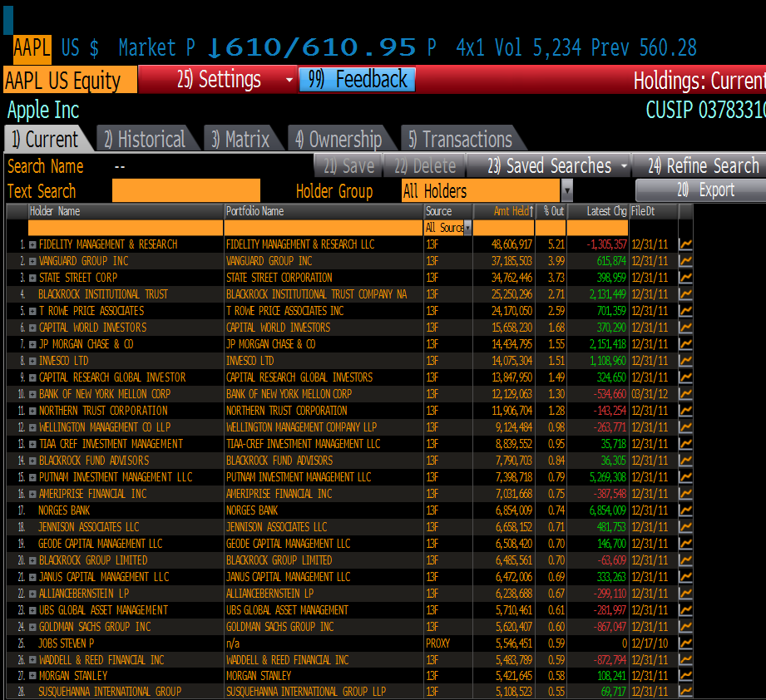This screenshot has height=700, width=766.
Task: Click the Refine Search button
Action: (699, 166)
